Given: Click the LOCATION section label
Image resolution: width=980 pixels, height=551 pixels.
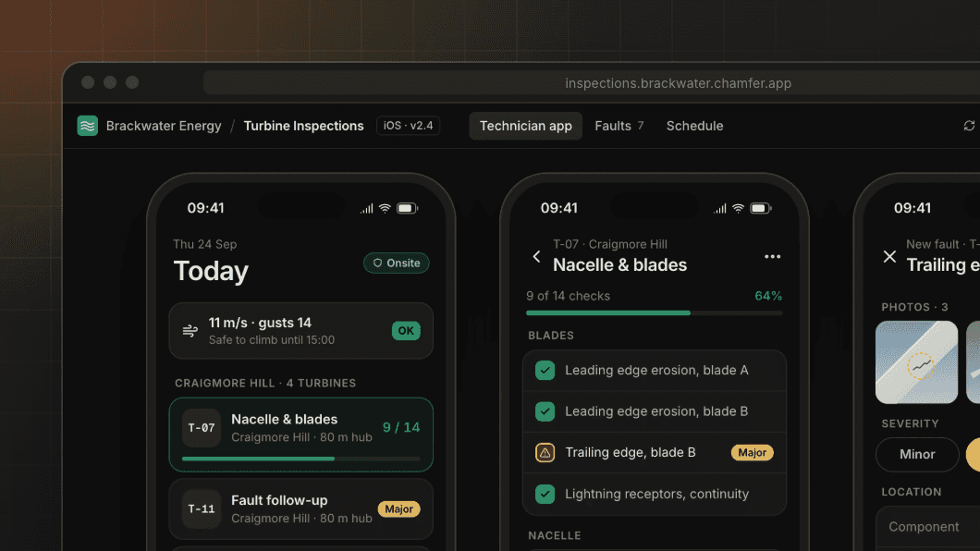Looking at the screenshot, I should click(912, 492).
